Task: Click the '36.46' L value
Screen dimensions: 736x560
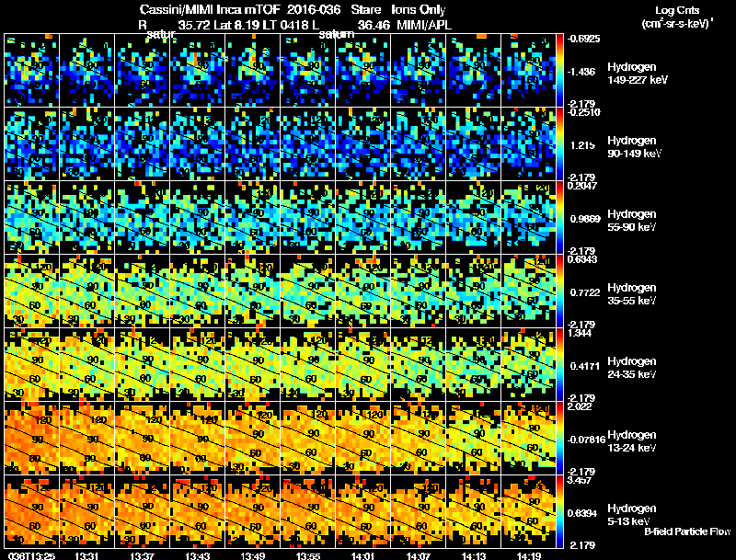Action: [x=374, y=25]
